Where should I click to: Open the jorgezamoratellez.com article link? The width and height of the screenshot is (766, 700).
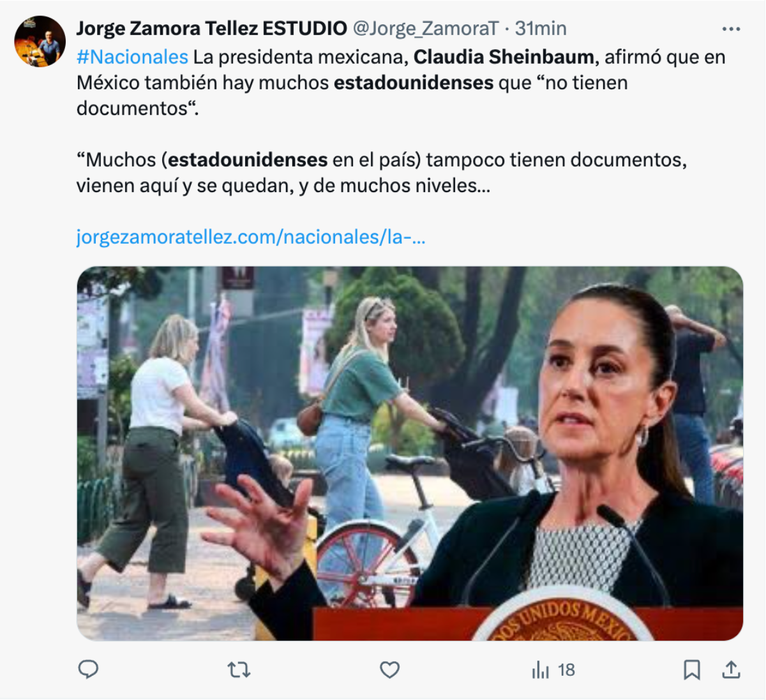pos(251,237)
